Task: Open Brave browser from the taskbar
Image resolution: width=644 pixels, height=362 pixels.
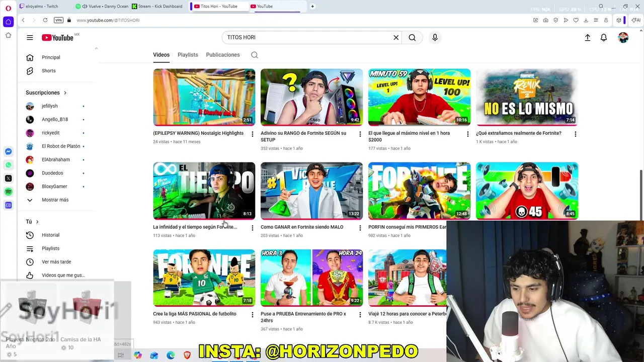Action: tap(187, 355)
